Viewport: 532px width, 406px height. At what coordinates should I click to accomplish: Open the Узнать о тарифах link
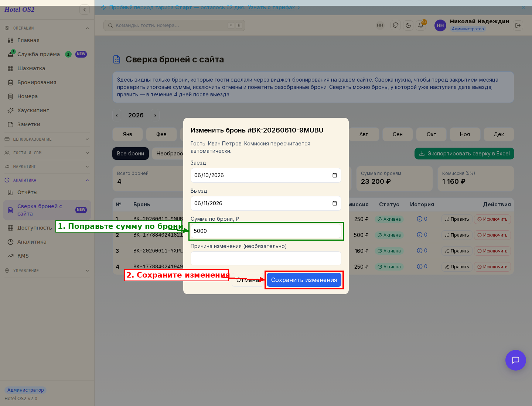pyautogui.click(x=271, y=7)
